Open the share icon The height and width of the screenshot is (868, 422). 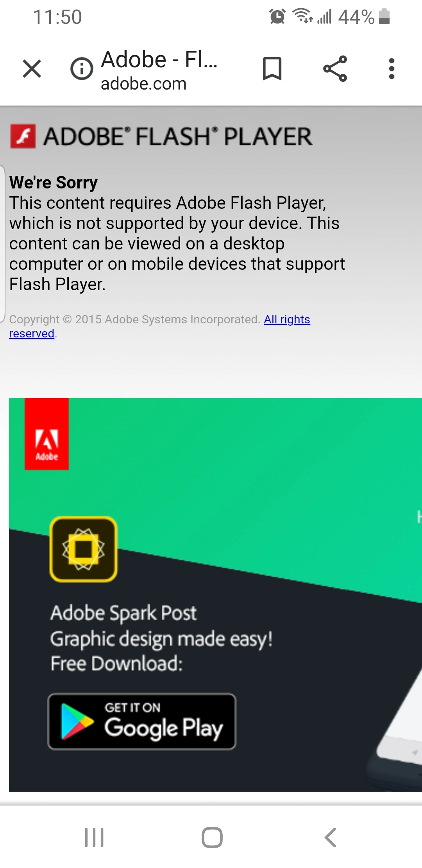335,69
